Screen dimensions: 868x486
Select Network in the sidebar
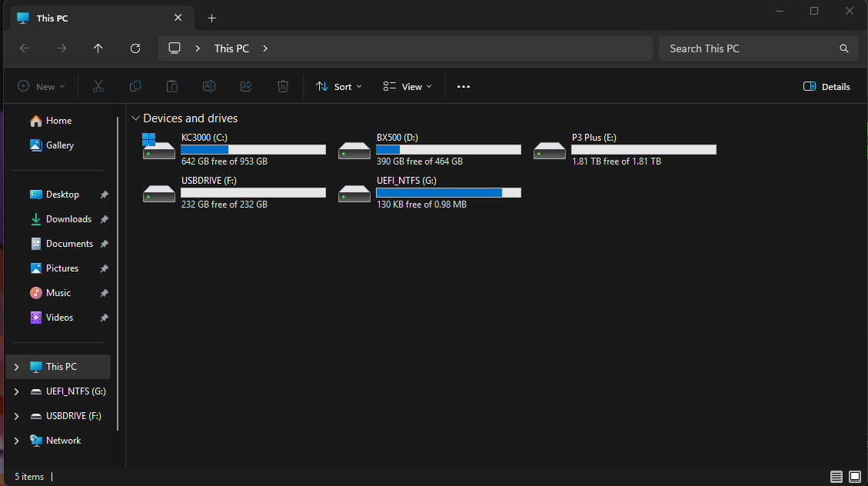click(x=63, y=441)
